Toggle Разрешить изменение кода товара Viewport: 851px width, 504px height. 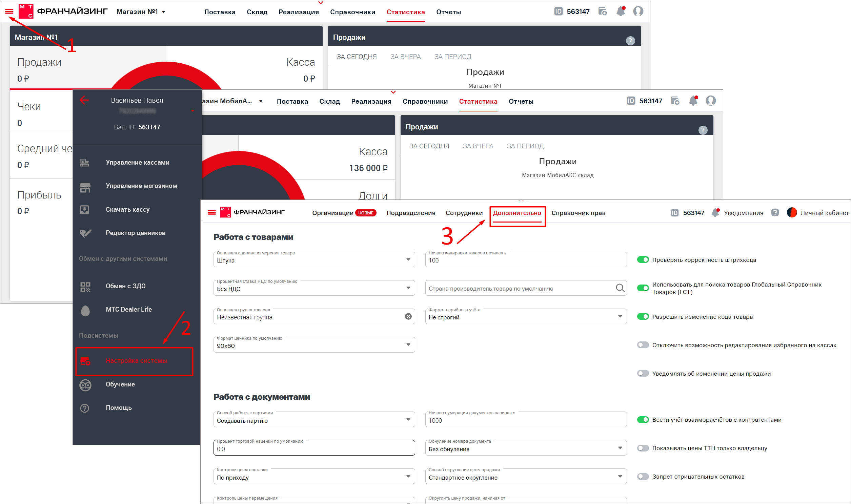pos(643,317)
